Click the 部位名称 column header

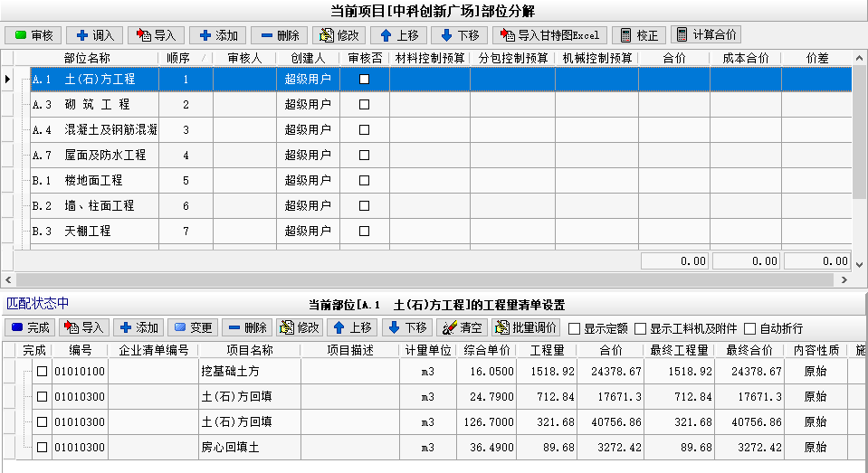coord(87,58)
